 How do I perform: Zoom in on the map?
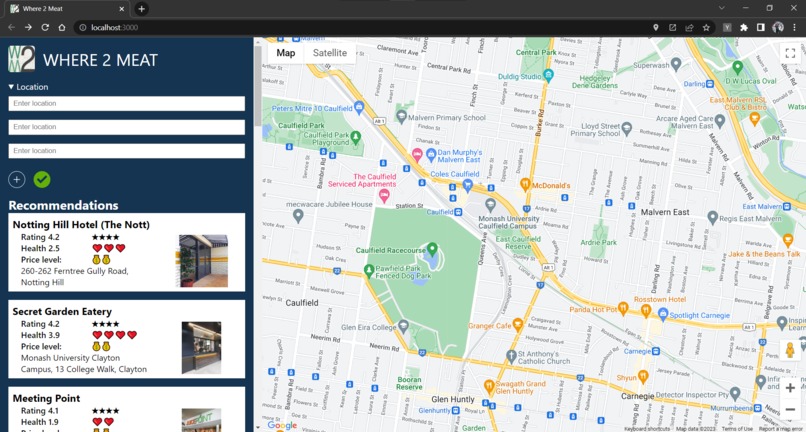click(790, 388)
